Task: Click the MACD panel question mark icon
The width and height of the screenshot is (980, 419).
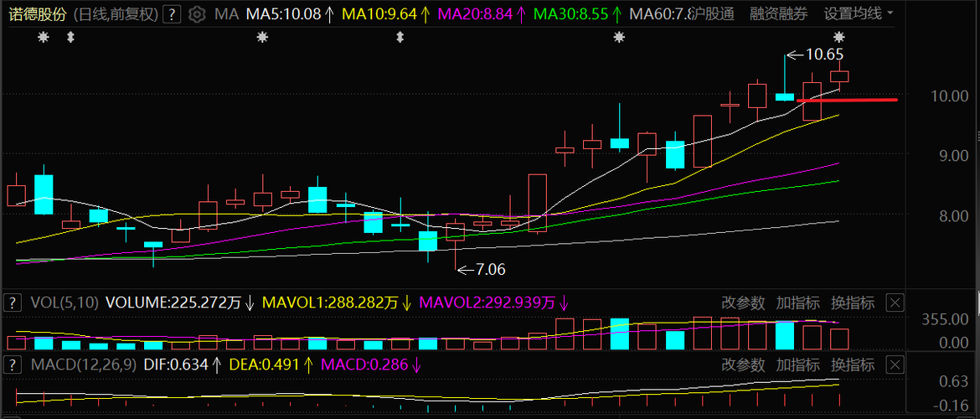Action: (x=12, y=364)
